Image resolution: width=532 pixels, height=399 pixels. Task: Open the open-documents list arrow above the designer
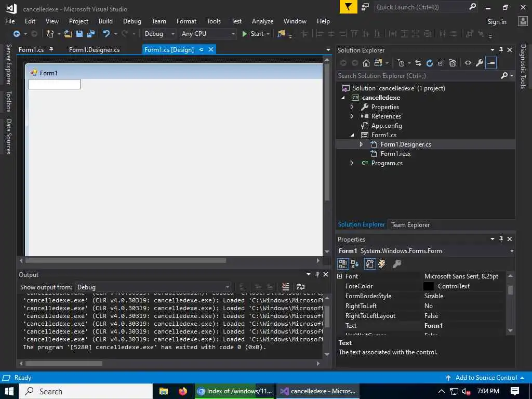tap(328, 50)
